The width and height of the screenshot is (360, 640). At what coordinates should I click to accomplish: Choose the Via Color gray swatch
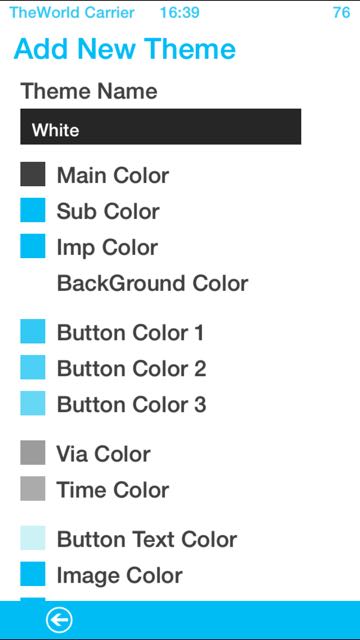33,453
